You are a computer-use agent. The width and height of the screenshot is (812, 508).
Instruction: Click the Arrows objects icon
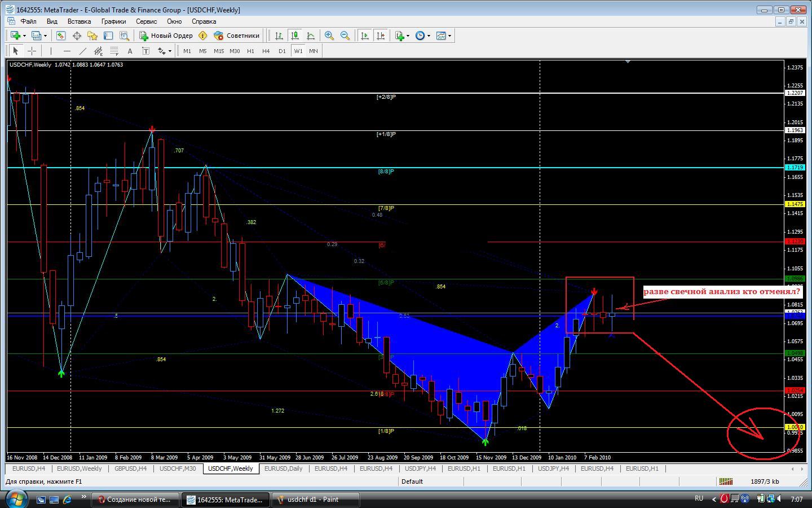click(161, 51)
